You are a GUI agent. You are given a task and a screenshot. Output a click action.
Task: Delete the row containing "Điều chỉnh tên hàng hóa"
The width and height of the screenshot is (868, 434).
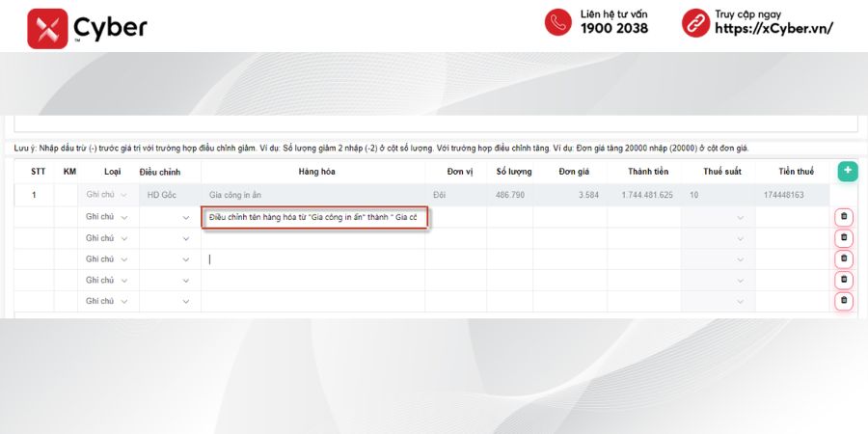[844, 217]
